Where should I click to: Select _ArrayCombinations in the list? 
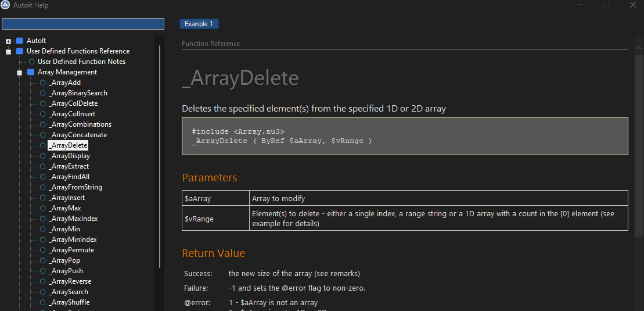(80, 124)
